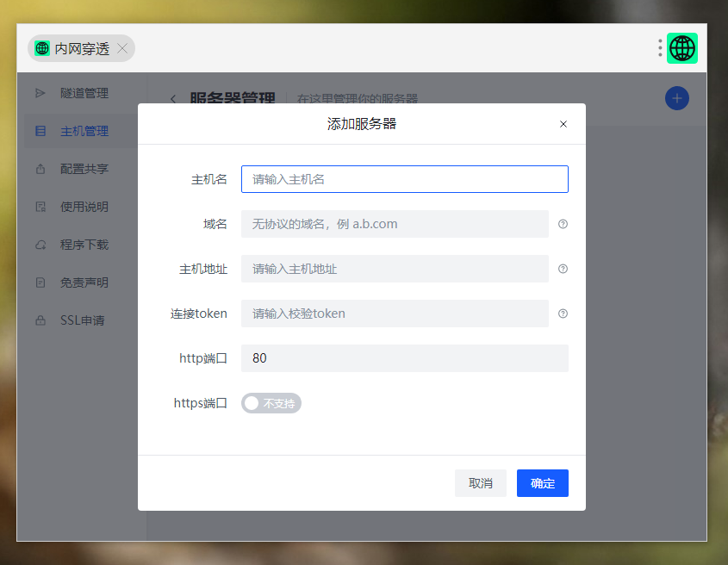The image size is (728, 565).
Task: Click the help icon beside 主机地址 field
Action: click(x=563, y=269)
